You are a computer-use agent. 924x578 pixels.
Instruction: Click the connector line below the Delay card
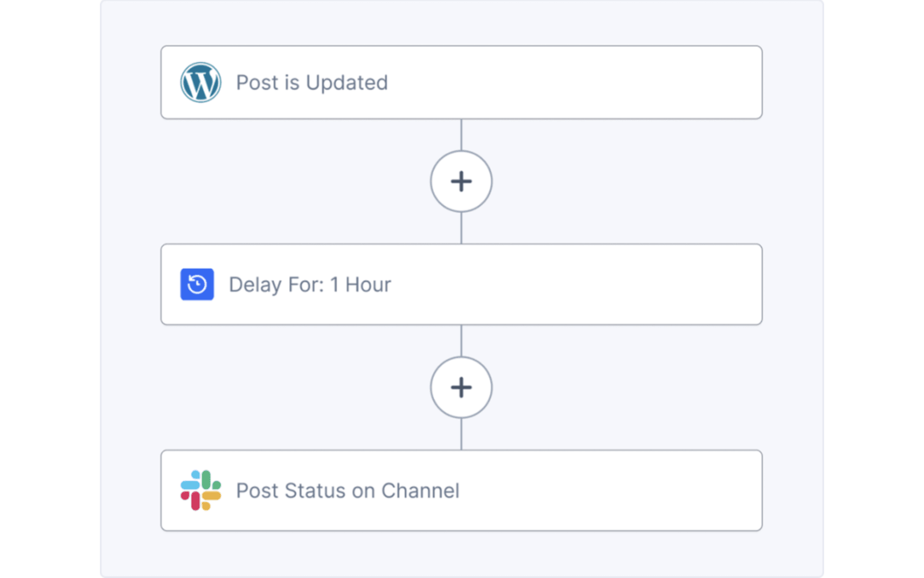pos(461,340)
